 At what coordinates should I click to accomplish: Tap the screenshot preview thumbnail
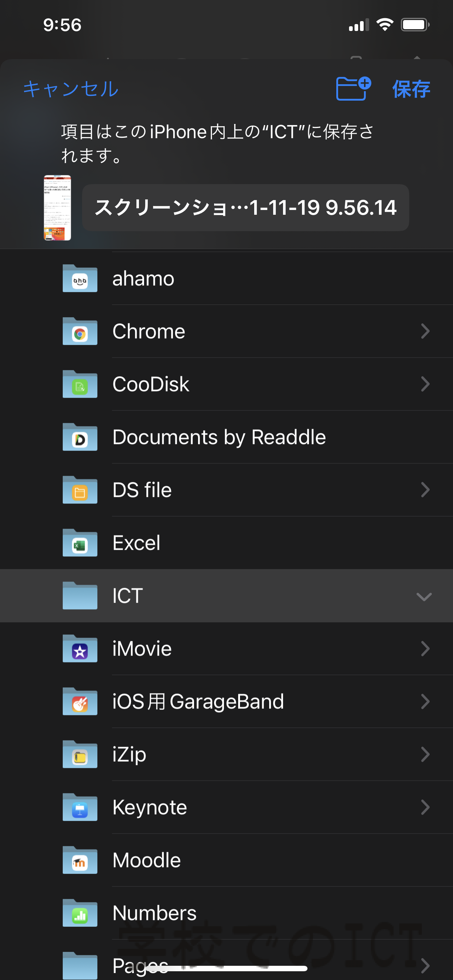tap(58, 208)
